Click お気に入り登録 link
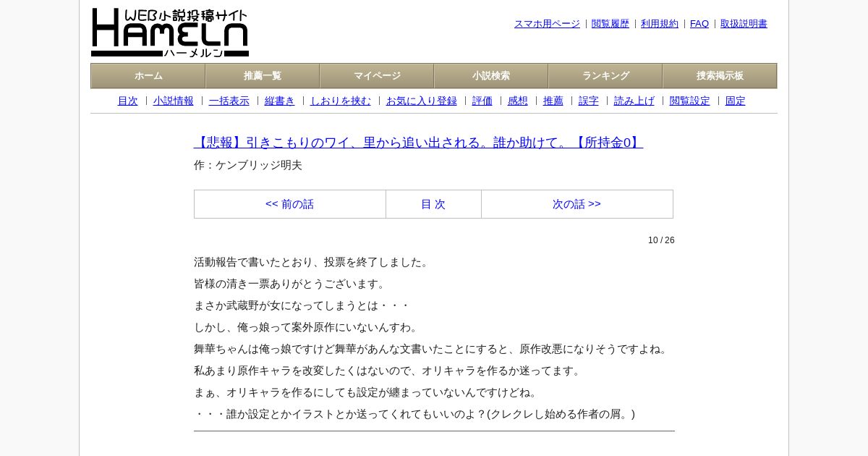Viewport: 868px width, 456px height. (422, 101)
